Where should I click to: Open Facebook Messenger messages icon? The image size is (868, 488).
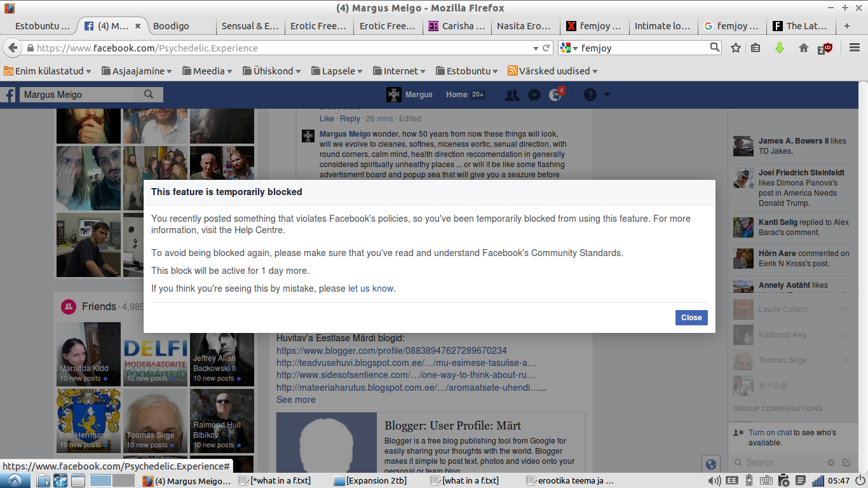pyautogui.click(x=534, y=95)
